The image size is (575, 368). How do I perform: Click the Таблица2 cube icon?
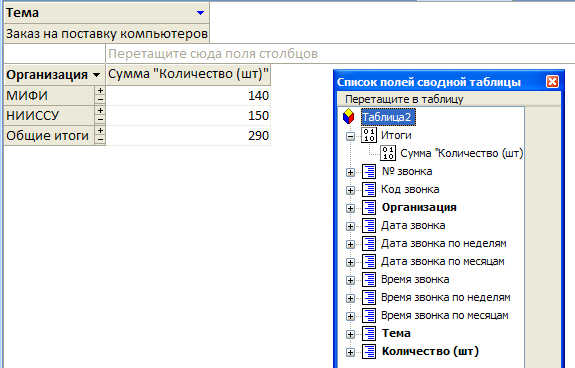pos(348,117)
